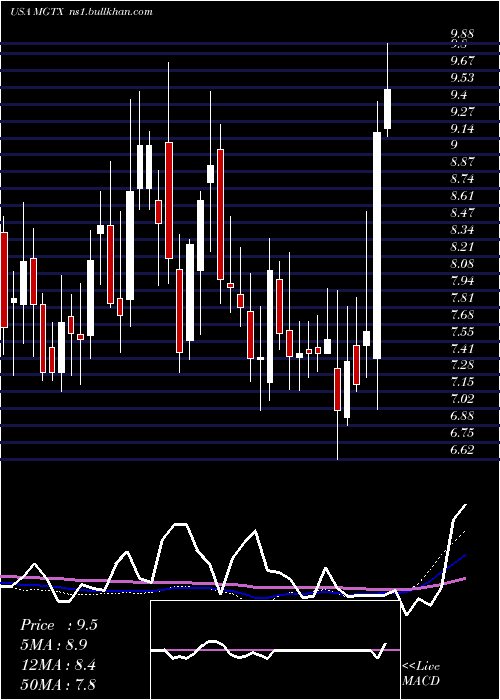Select the 6.75 price axis label
Image resolution: width=500 pixels, height=700 pixels.
click(x=462, y=433)
